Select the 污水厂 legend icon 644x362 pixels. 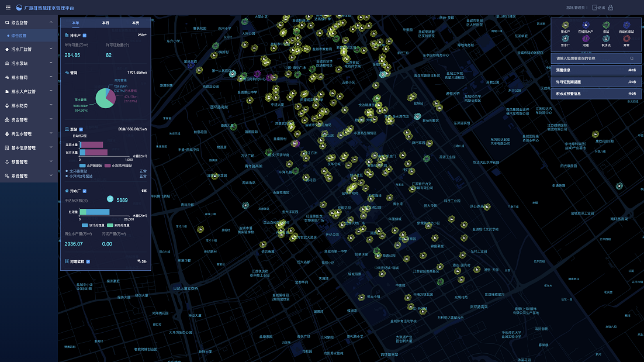pos(565,39)
